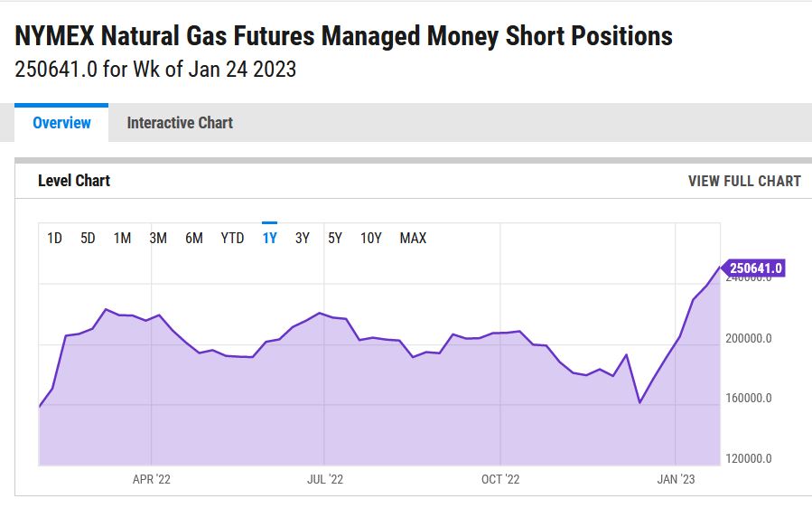The width and height of the screenshot is (812, 508).
Task: Select the 5D time range
Action: tap(88, 239)
